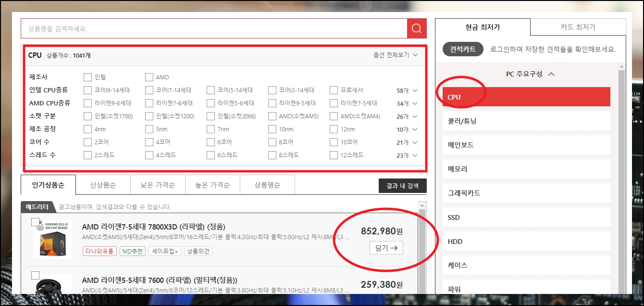Check the 프로세서 checkbox
The image size is (644, 306).
(x=334, y=90)
